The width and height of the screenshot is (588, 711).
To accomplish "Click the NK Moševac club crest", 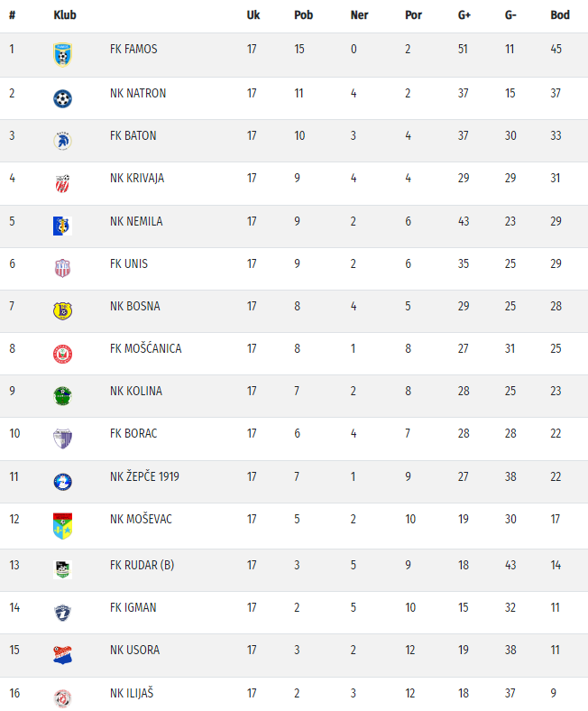I will tap(62, 525).
